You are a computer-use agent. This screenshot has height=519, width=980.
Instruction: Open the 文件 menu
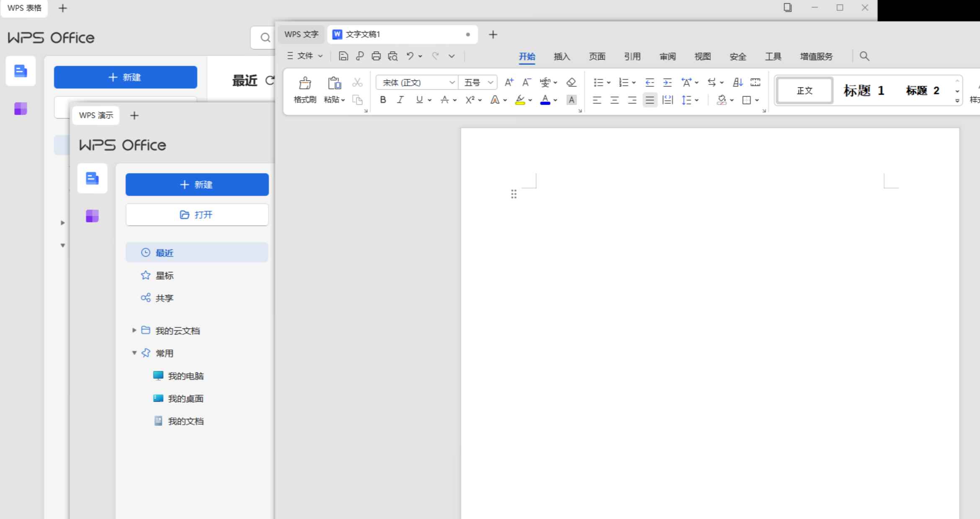click(304, 56)
